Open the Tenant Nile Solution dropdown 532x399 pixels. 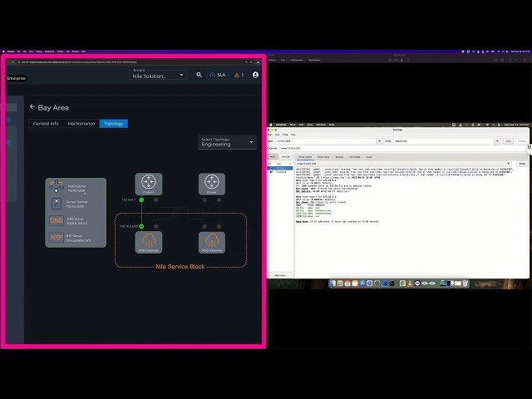[158, 75]
